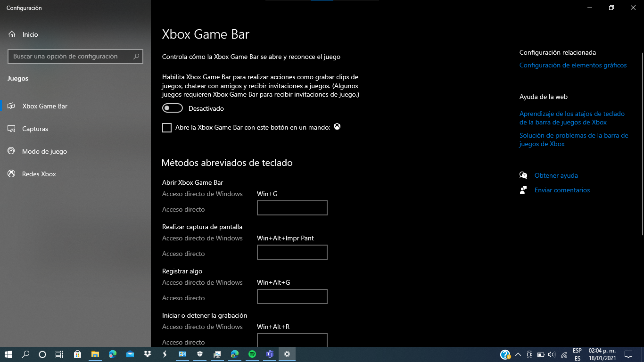
Task: Open the Wi-Fi network icon in the tray
Action: point(564,354)
